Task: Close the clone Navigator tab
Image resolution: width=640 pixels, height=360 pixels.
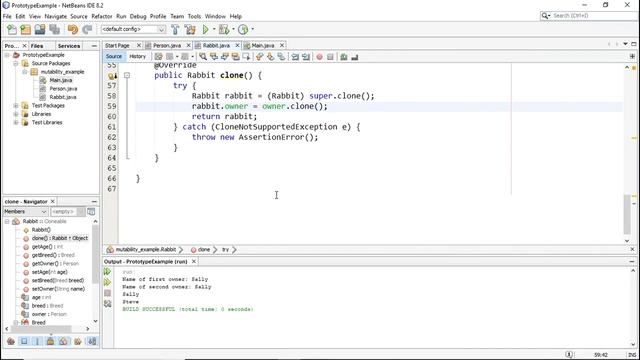Action: click(52, 202)
